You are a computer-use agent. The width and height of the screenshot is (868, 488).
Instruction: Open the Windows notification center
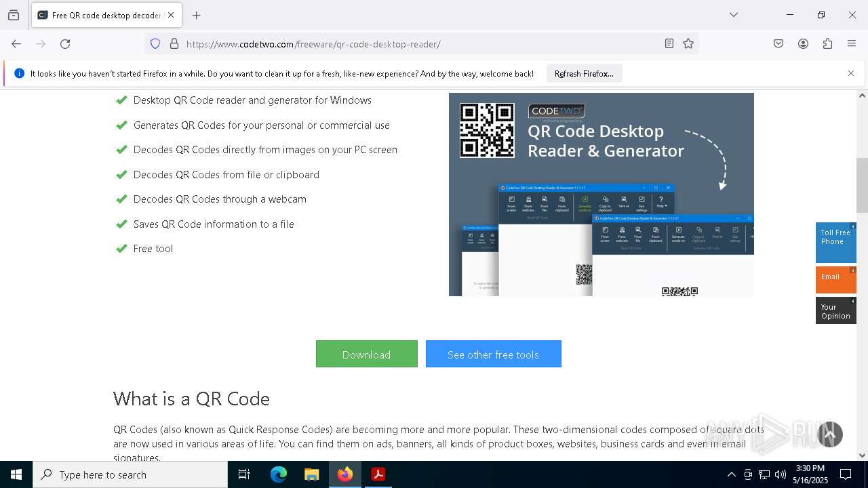tap(846, 474)
